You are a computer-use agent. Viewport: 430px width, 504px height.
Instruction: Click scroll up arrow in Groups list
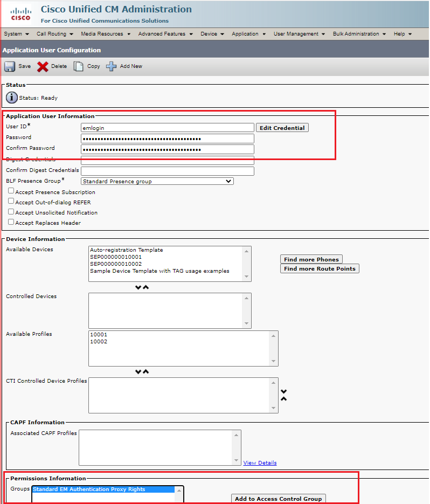coord(179,491)
